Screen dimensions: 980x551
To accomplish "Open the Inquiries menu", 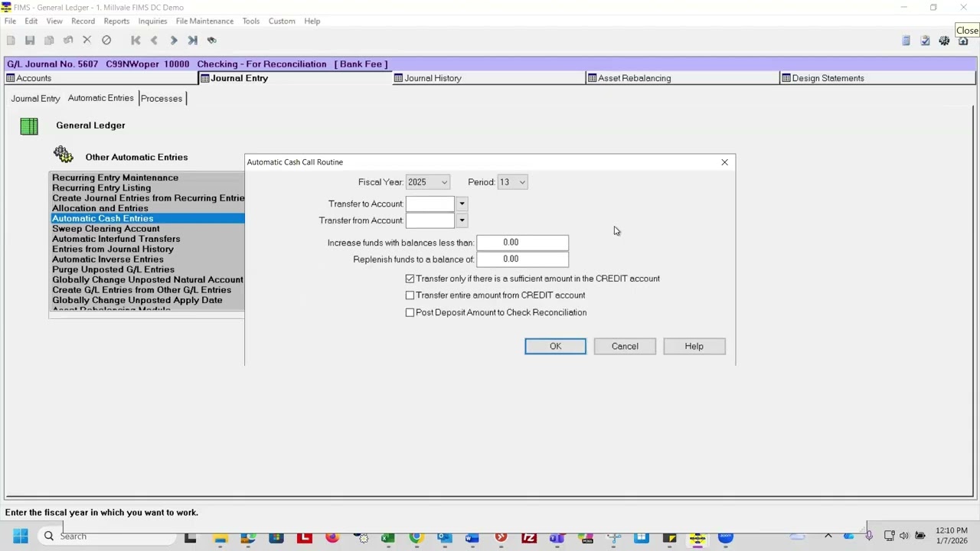I will tap(152, 21).
